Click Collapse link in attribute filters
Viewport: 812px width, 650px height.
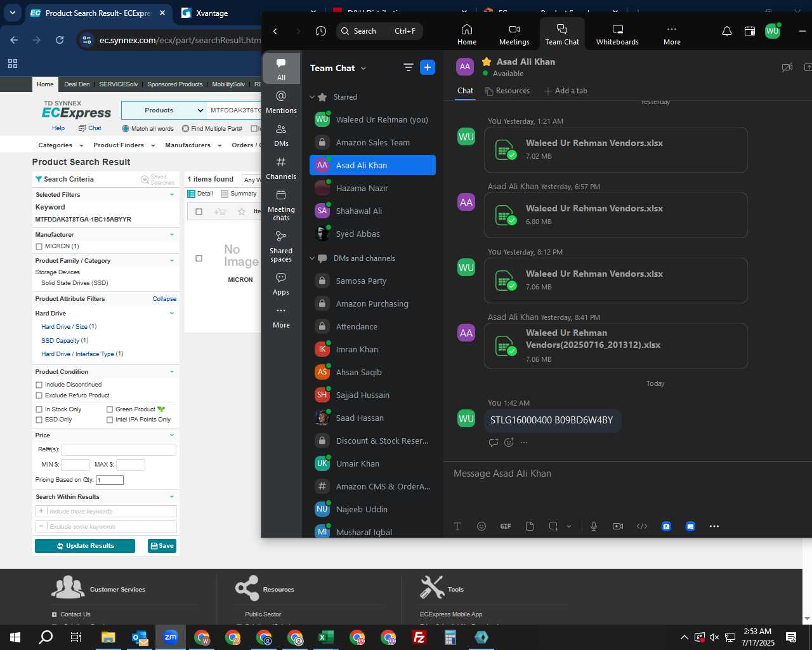pos(164,299)
